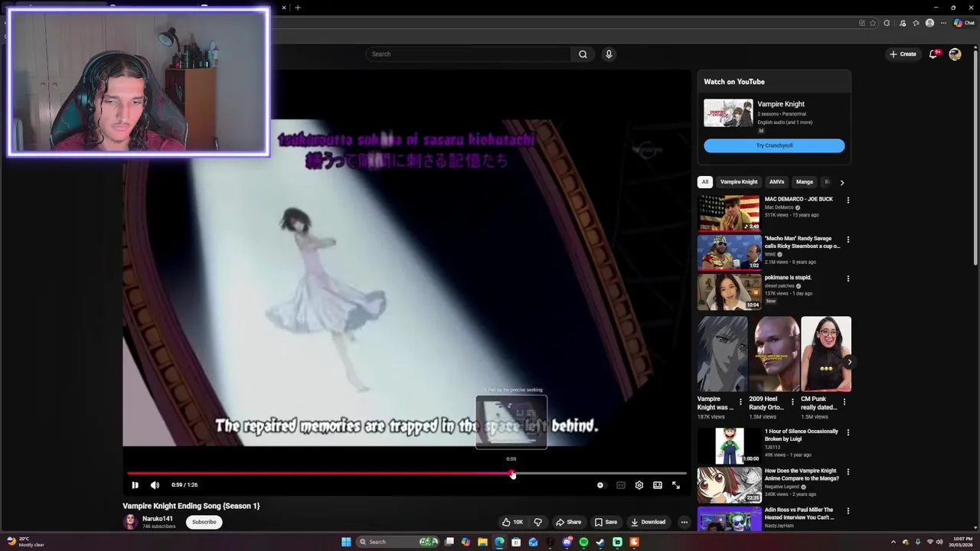Click the Try Crunchyroll button
This screenshot has width=980, height=551.
pos(774,145)
